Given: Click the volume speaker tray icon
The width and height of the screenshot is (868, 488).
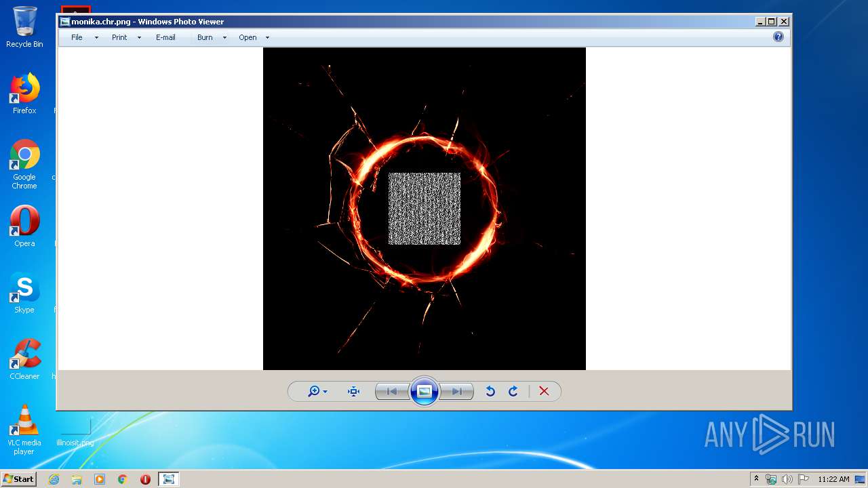Looking at the screenshot, I should click(x=787, y=479).
